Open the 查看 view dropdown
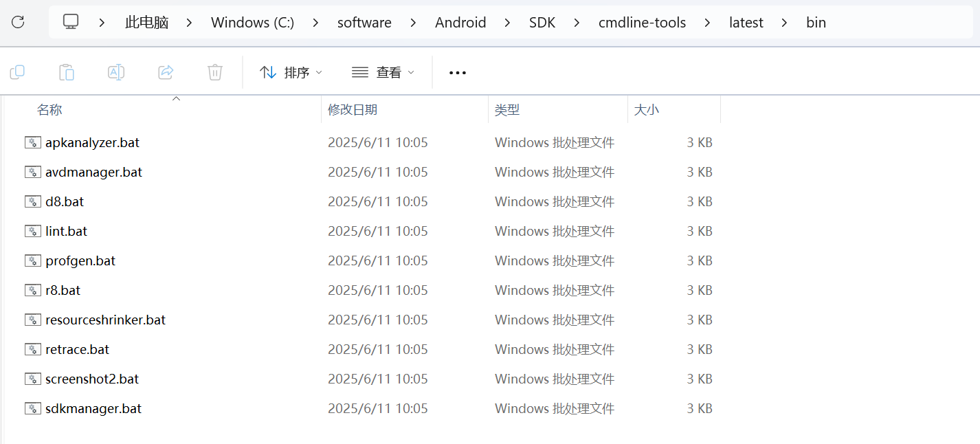 click(x=383, y=72)
